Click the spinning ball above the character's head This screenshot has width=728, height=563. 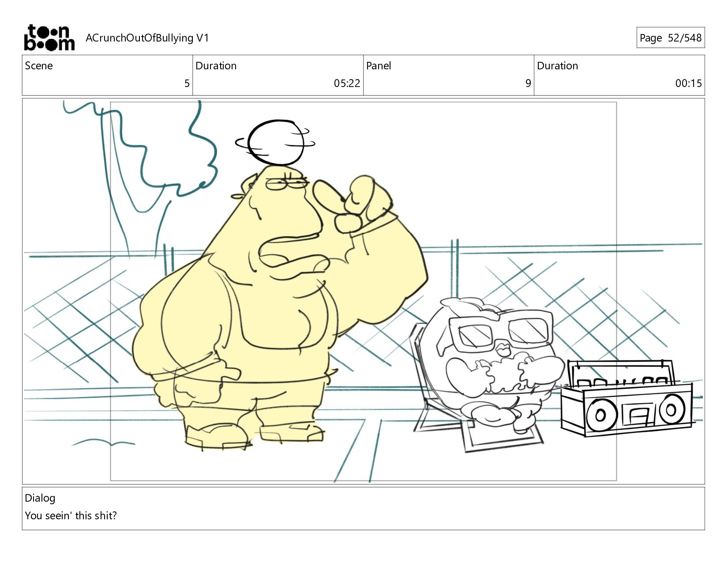[276, 143]
